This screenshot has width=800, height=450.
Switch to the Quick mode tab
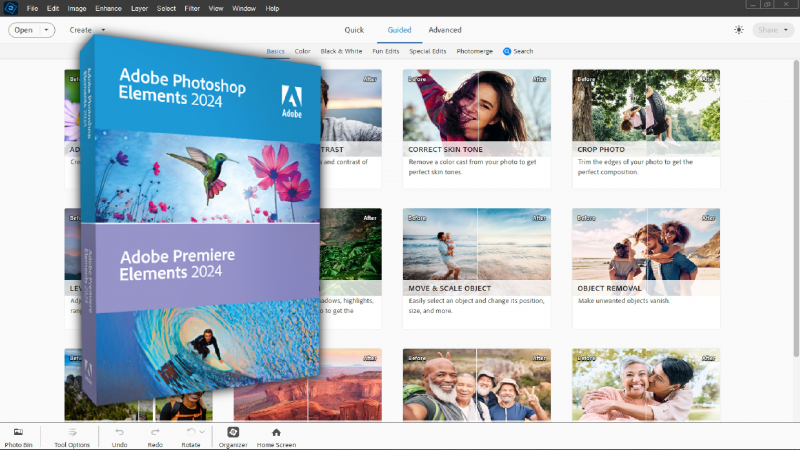point(354,30)
